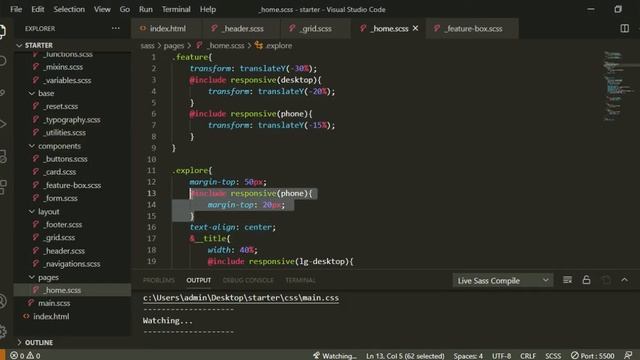640x360 pixels.
Task: Switch to DEBUG CONSOLE panel tab
Action: tap(248, 280)
